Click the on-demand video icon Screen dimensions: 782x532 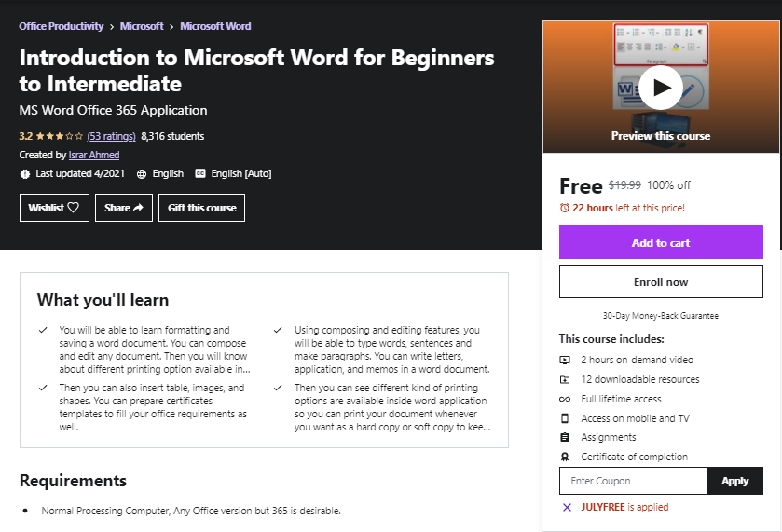pyautogui.click(x=565, y=360)
